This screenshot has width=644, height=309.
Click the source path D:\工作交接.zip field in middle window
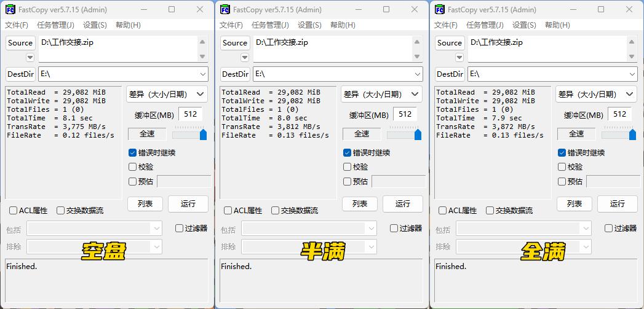click(333, 49)
